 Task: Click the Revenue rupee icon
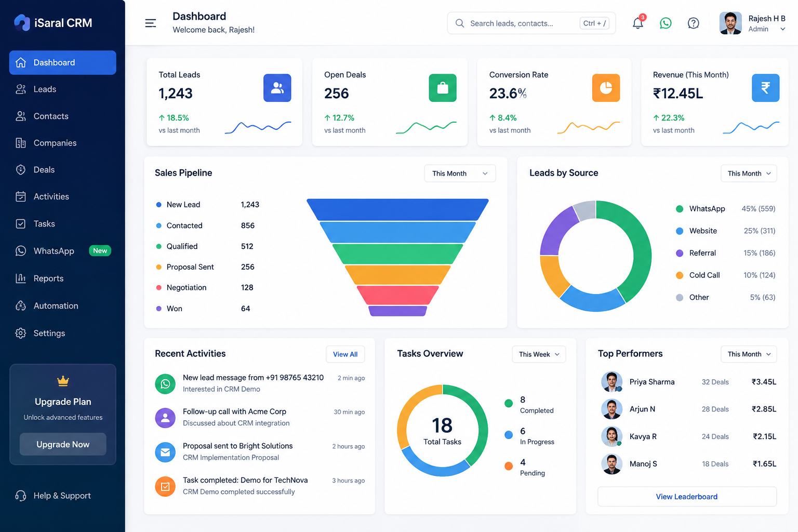point(766,88)
